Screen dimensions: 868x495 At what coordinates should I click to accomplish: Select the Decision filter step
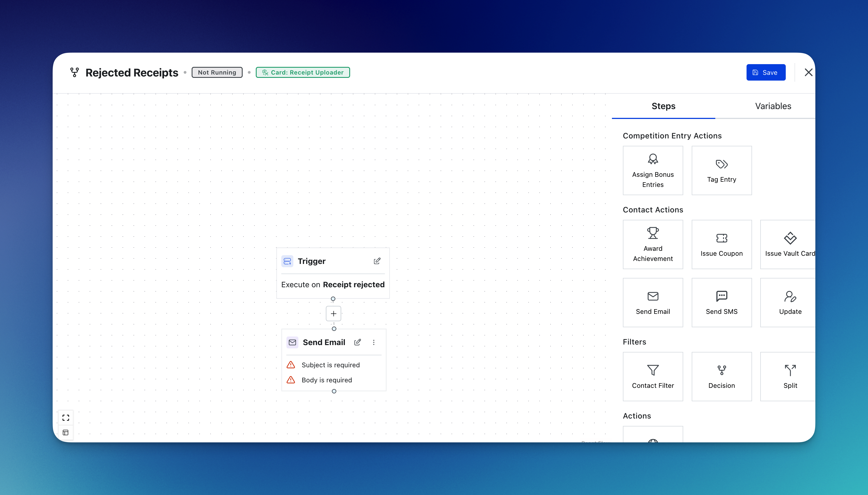(x=721, y=376)
